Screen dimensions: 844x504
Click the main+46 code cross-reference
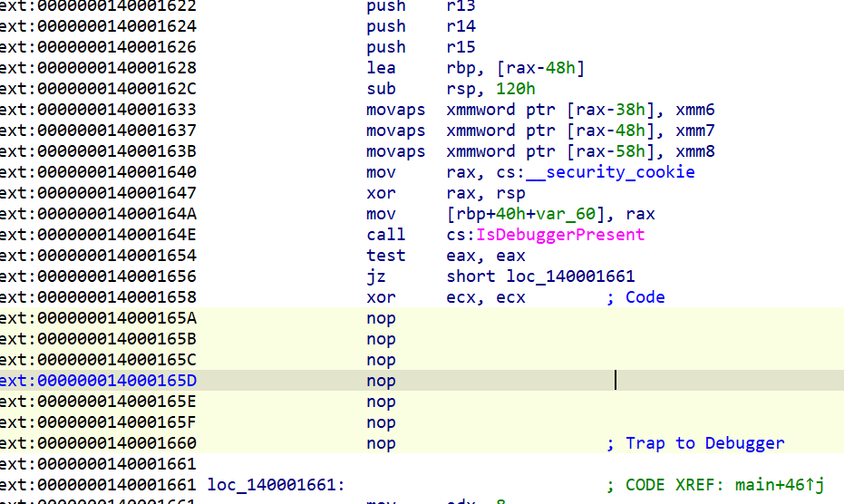[787, 485]
